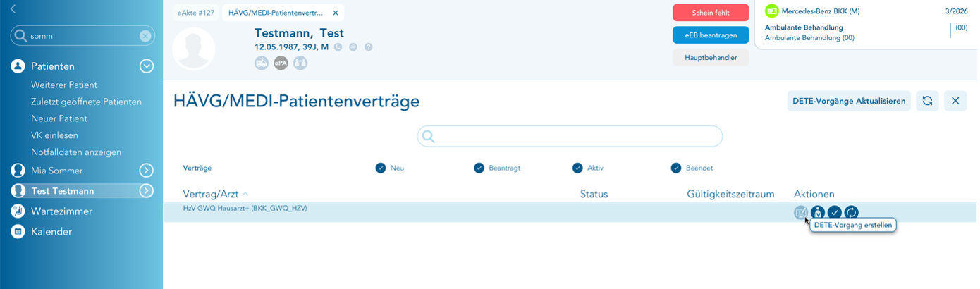Click the green insurance card icon for Mercedes-Benz BKK
The image size is (980, 289).
point(772,11)
